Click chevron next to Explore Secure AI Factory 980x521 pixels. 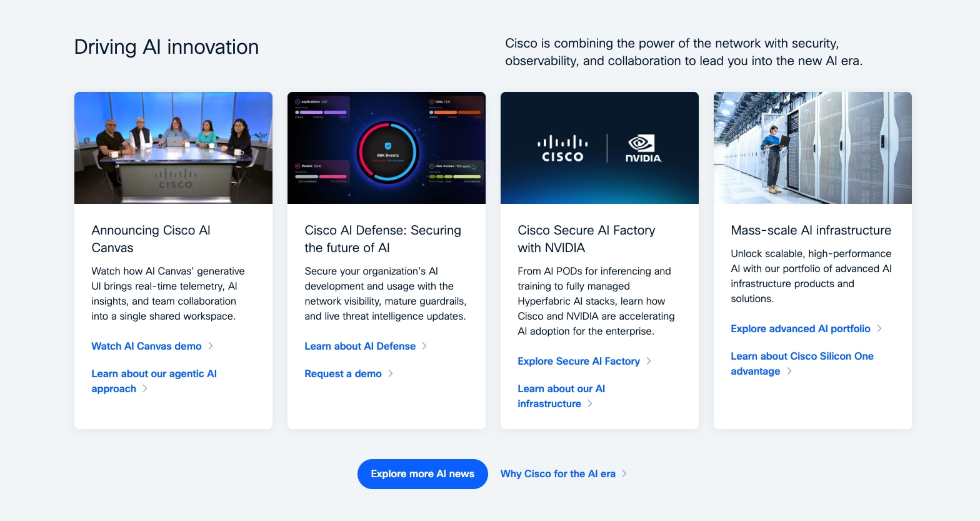(649, 361)
